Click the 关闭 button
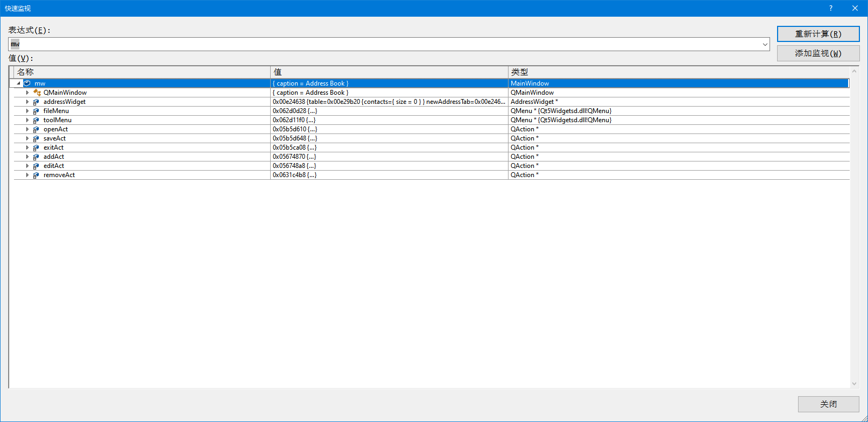The height and width of the screenshot is (422, 868). (828, 404)
